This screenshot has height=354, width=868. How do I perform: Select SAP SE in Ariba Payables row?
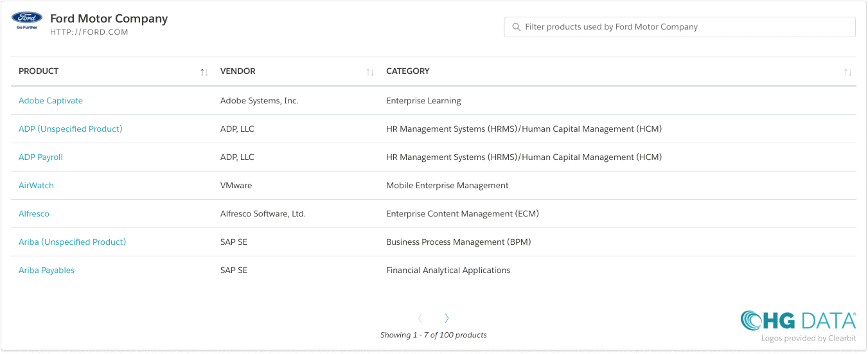(x=234, y=270)
